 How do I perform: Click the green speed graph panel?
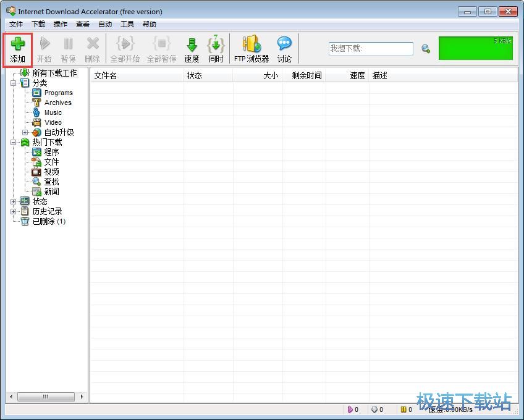click(476, 48)
